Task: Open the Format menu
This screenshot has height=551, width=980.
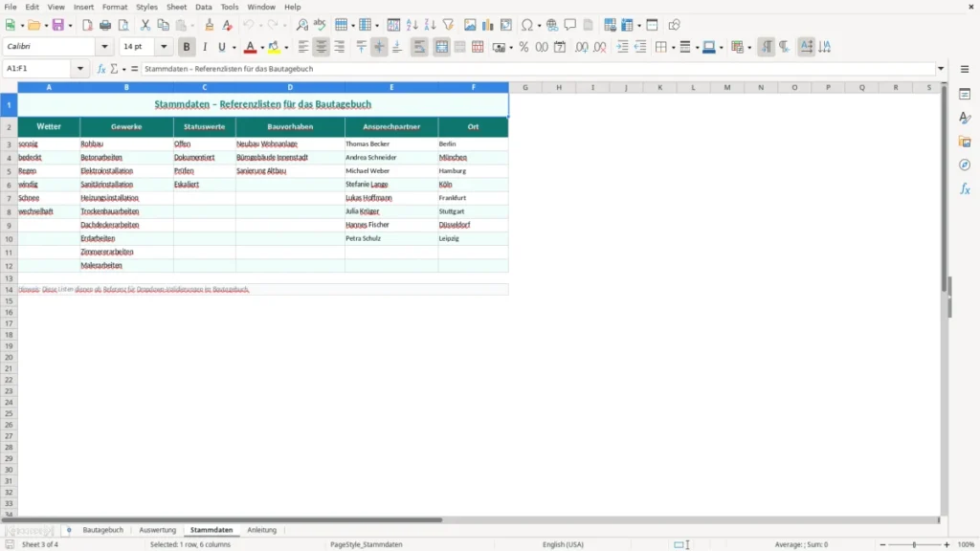Action: click(115, 7)
